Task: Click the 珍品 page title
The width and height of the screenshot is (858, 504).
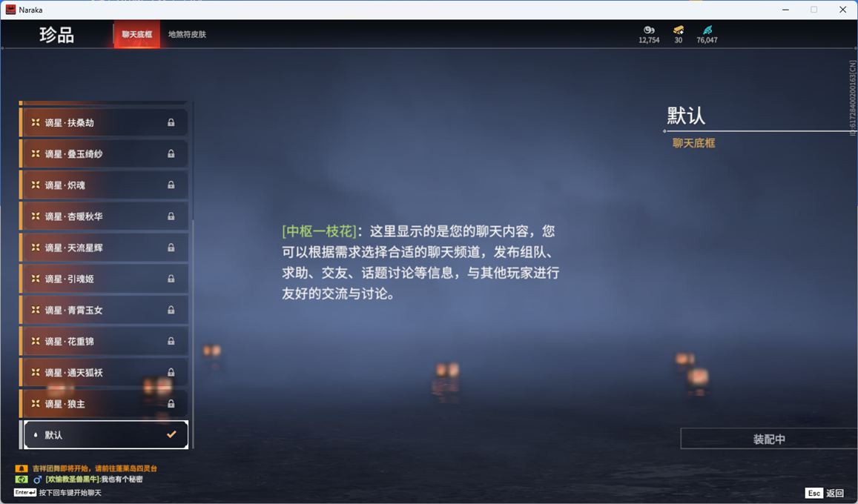Action: coord(56,34)
